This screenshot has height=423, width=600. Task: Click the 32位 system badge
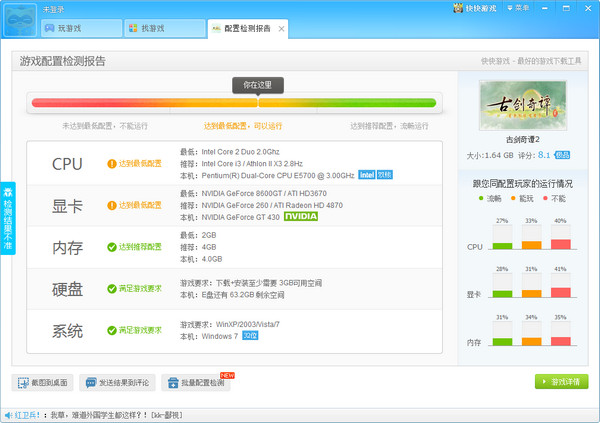point(250,336)
